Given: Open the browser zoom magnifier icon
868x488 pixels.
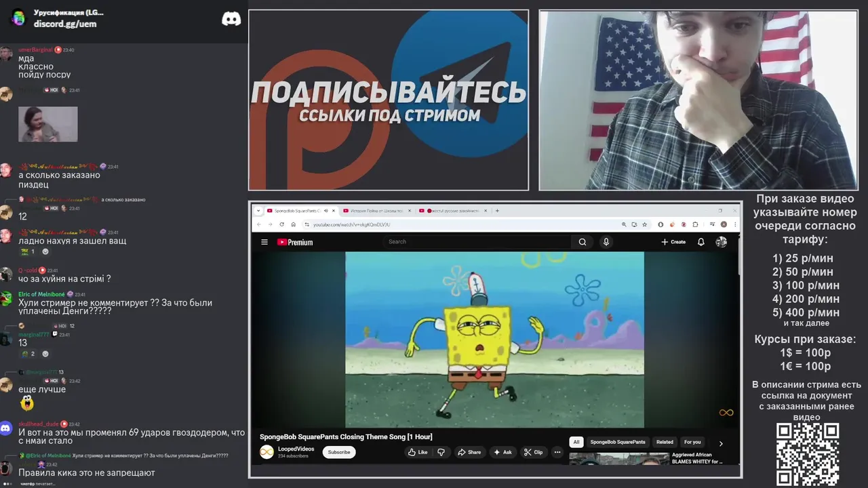Looking at the screenshot, I should tap(624, 224).
